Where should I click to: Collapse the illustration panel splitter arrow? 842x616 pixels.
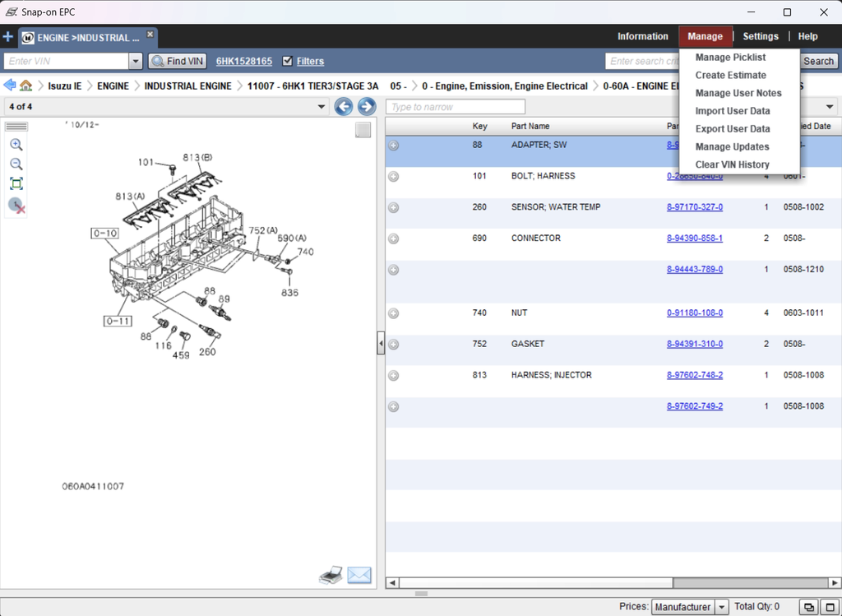click(381, 343)
